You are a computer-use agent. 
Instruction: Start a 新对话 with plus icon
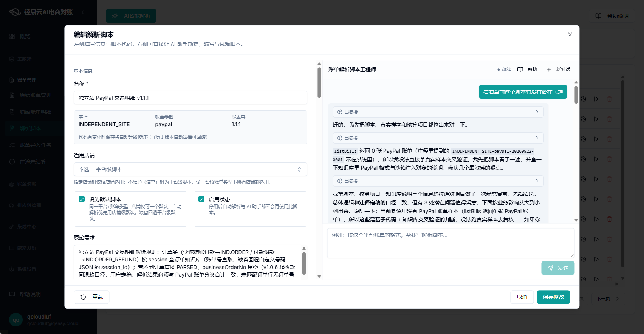click(x=558, y=70)
